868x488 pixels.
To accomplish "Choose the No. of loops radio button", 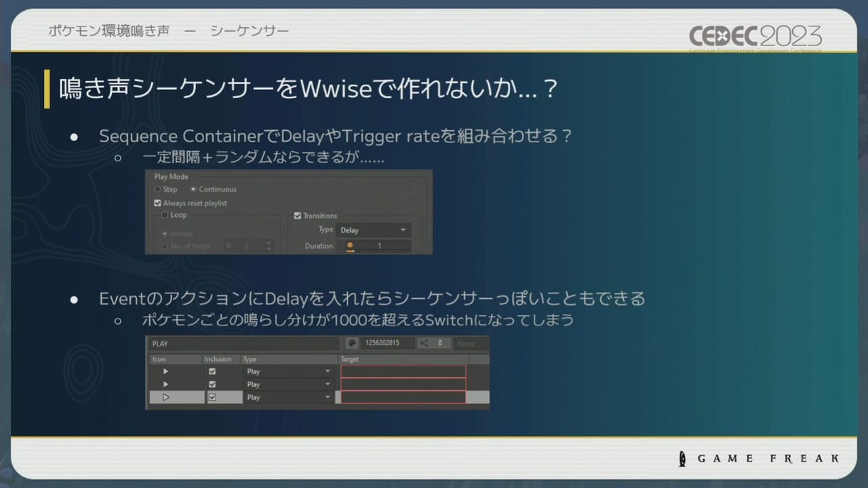I will click(x=165, y=246).
